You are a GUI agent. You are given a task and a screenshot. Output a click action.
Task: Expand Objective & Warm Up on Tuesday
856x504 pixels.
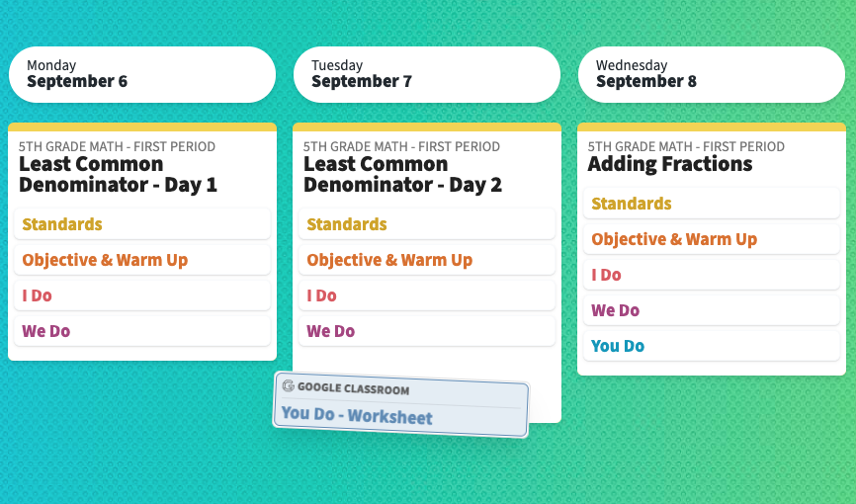click(x=426, y=260)
